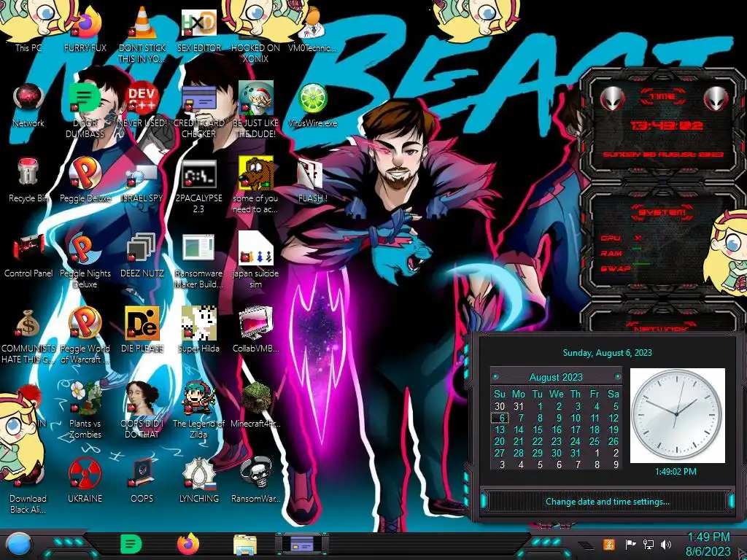Image resolution: width=747 pixels, height=560 pixels.
Task: Open The Legend of Zilda icon
Action: pos(199,411)
